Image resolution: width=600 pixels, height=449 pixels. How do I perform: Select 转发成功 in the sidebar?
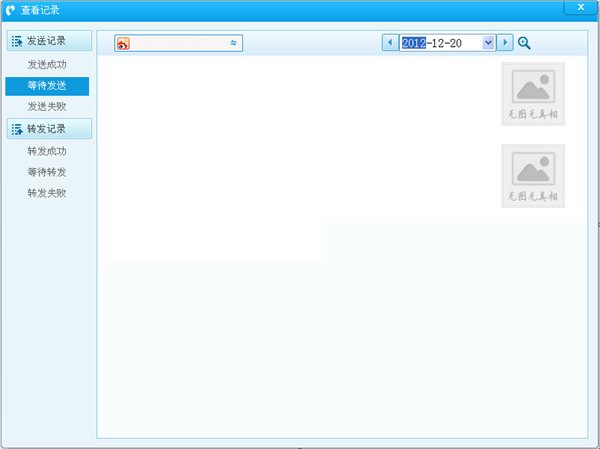(47, 151)
